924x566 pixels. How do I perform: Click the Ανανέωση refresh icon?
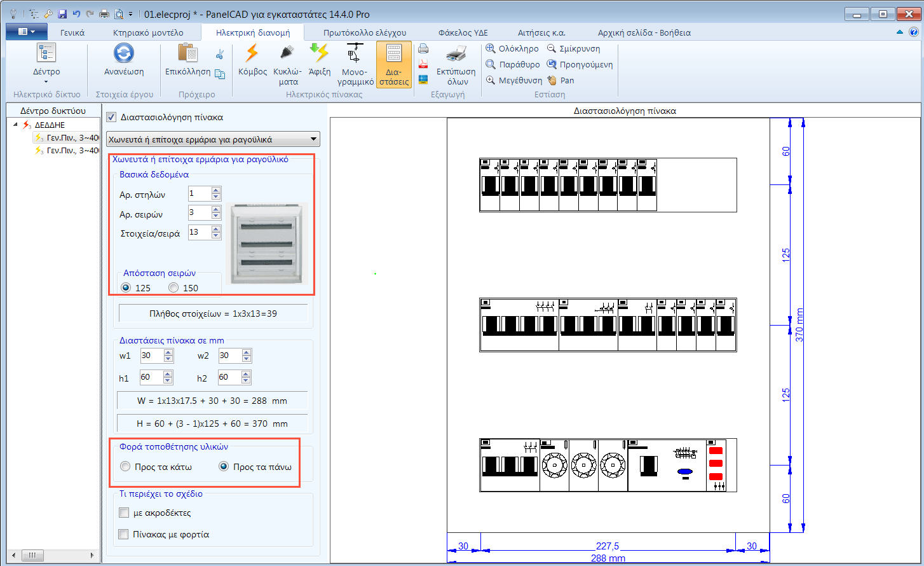click(x=124, y=53)
